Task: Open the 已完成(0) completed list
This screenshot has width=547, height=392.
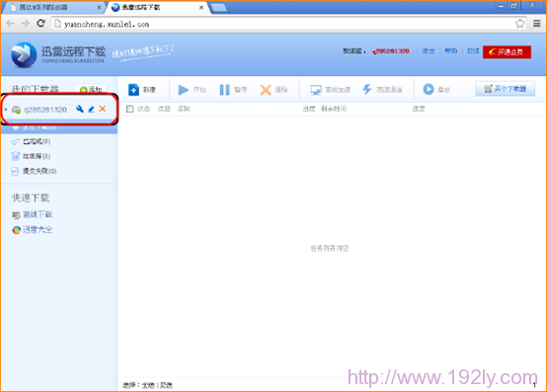Action: 37,141
